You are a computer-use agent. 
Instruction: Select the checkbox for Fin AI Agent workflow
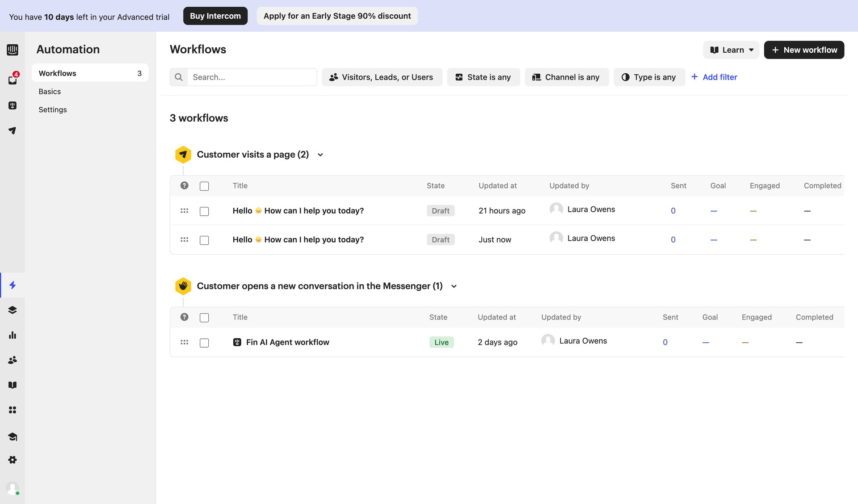204,342
